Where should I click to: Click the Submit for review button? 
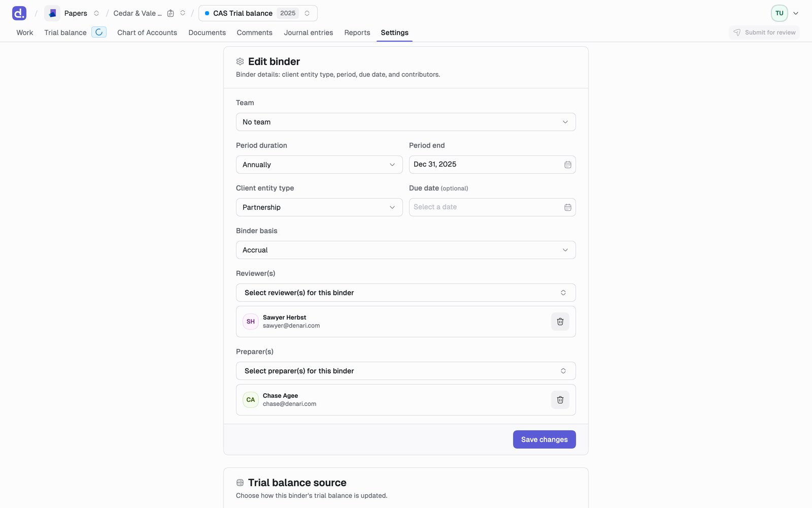pos(764,33)
